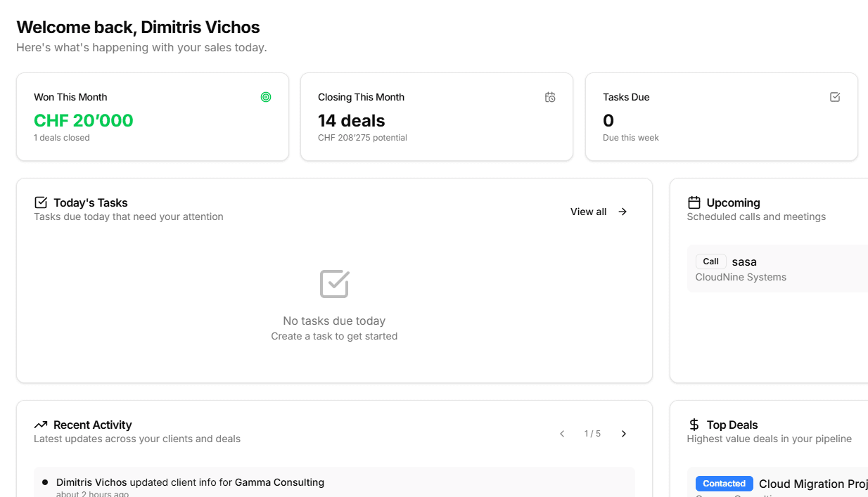The image size is (868, 497).
Task: Click the checkmark icon on Tasks Due card
Action: [x=835, y=96]
